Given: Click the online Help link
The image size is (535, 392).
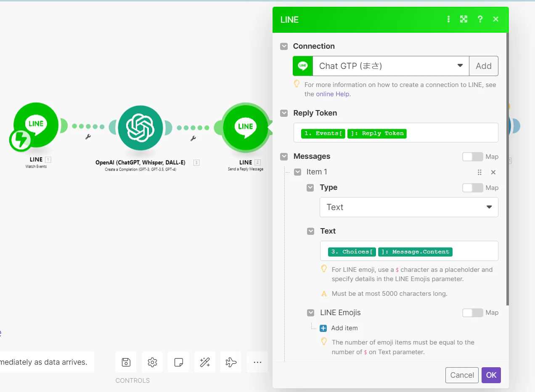Looking at the screenshot, I should point(333,94).
